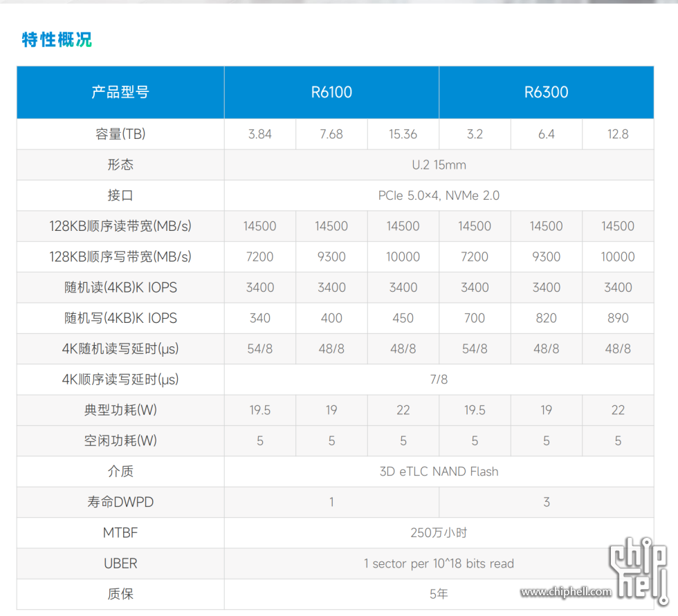Image resolution: width=678 pixels, height=616 pixels.
Task: Click the 400 random write value
Action: coord(331,318)
